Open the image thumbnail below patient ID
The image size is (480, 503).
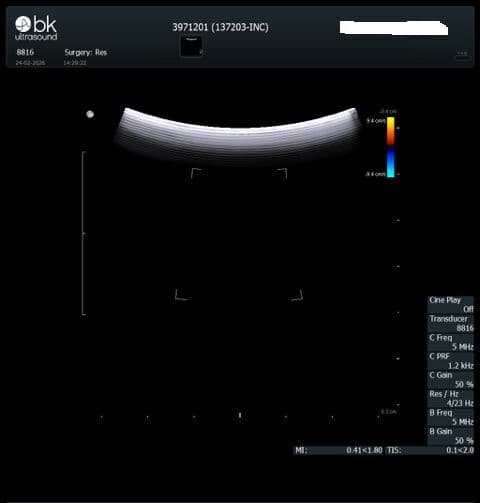pos(191,47)
